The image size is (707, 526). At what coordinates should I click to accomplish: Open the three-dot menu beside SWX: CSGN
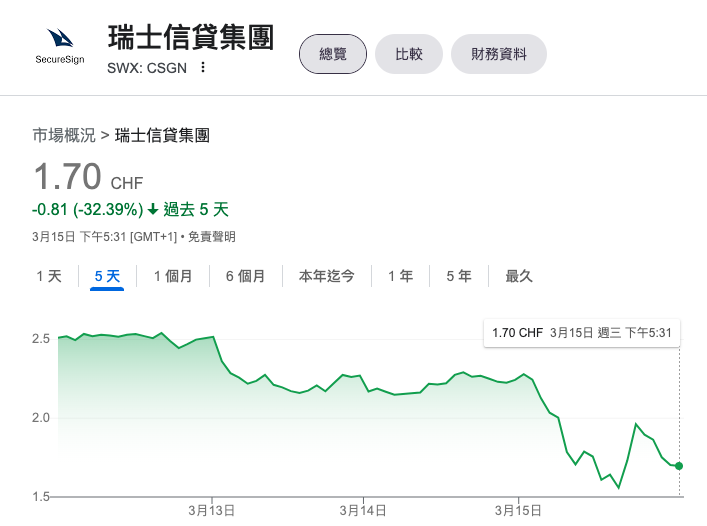click(203, 67)
